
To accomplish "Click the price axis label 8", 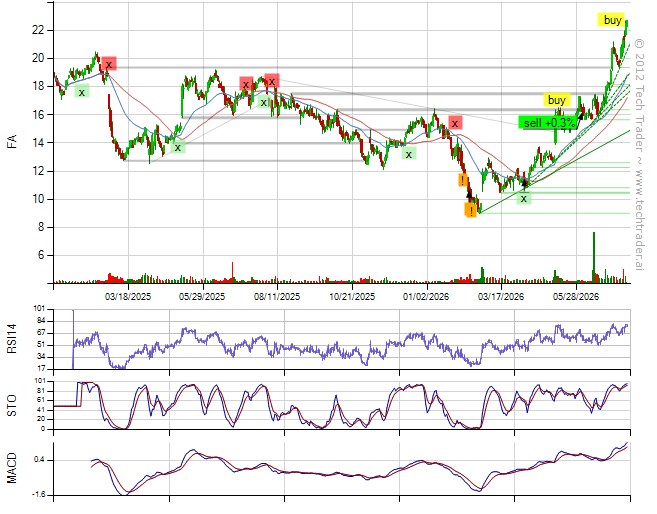I will [x=41, y=227].
